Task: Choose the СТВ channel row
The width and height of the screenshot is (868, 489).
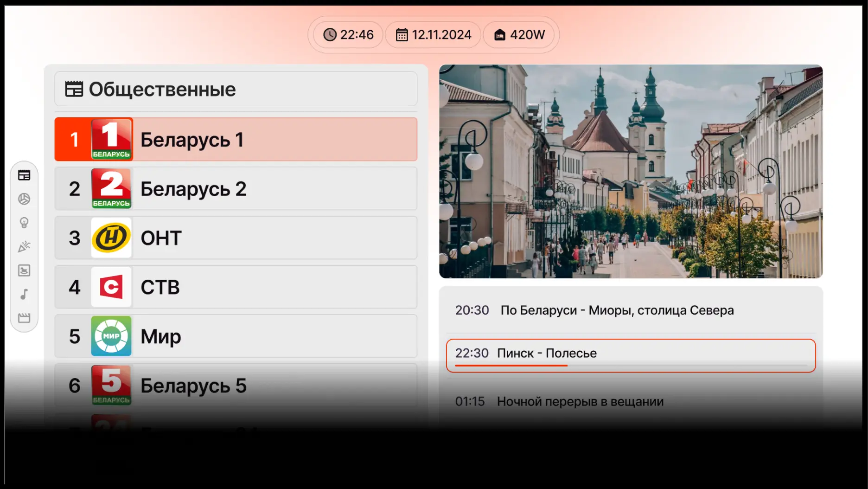Action: coord(236,287)
